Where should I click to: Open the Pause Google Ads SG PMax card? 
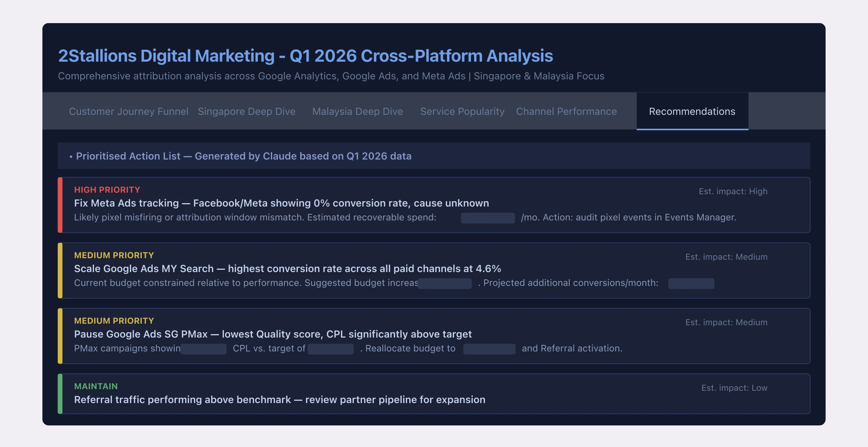(x=273, y=334)
